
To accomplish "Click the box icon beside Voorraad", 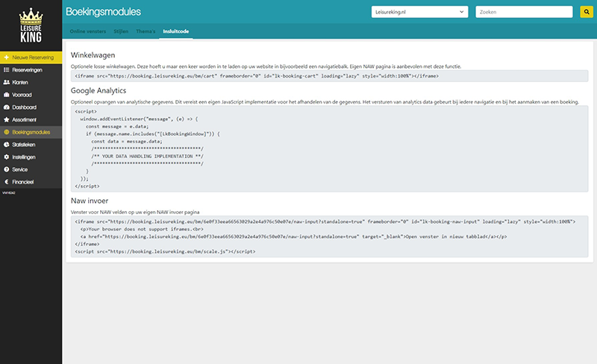I will 7,95.
